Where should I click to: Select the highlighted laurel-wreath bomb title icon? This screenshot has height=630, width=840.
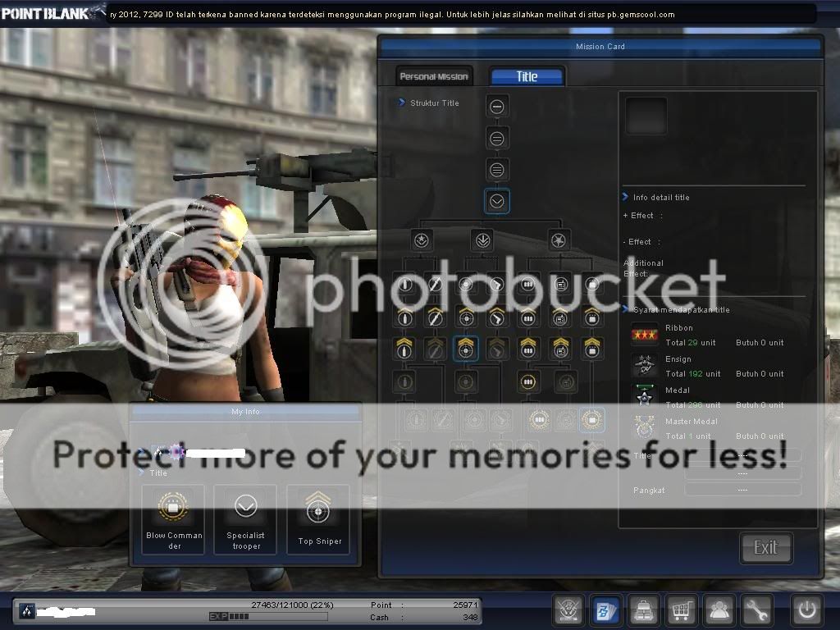(592, 420)
